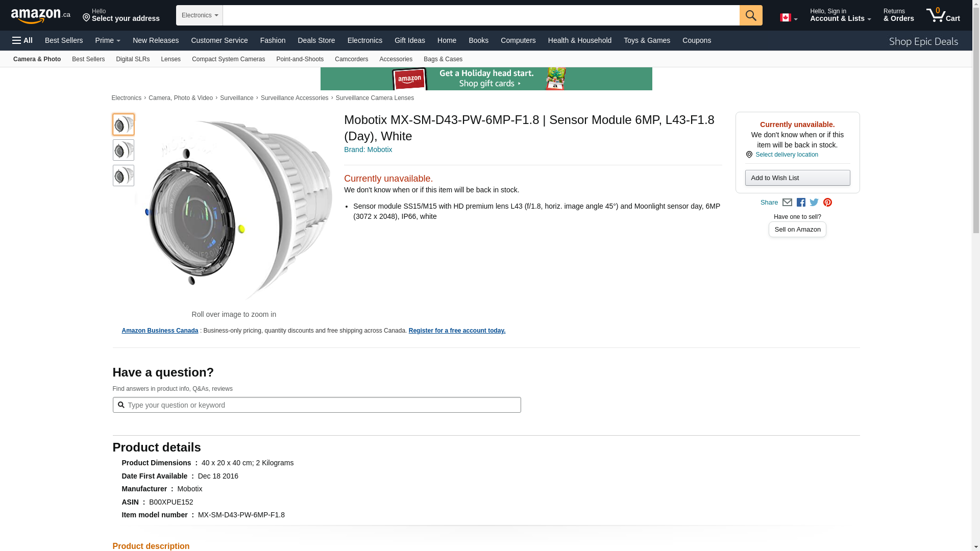Focus the question or keyword field

(x=322, y=405)
